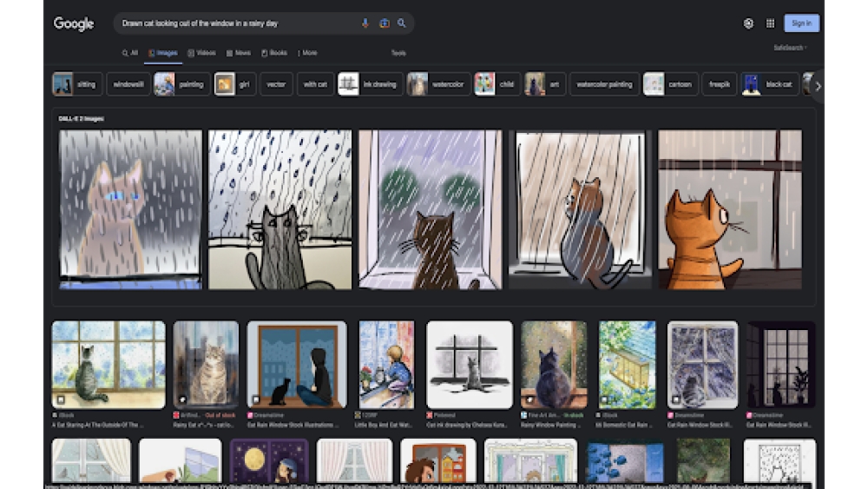This screenshot has width=868, height=489.
Task: Switch to the Books tab
Action: point(274,53)
